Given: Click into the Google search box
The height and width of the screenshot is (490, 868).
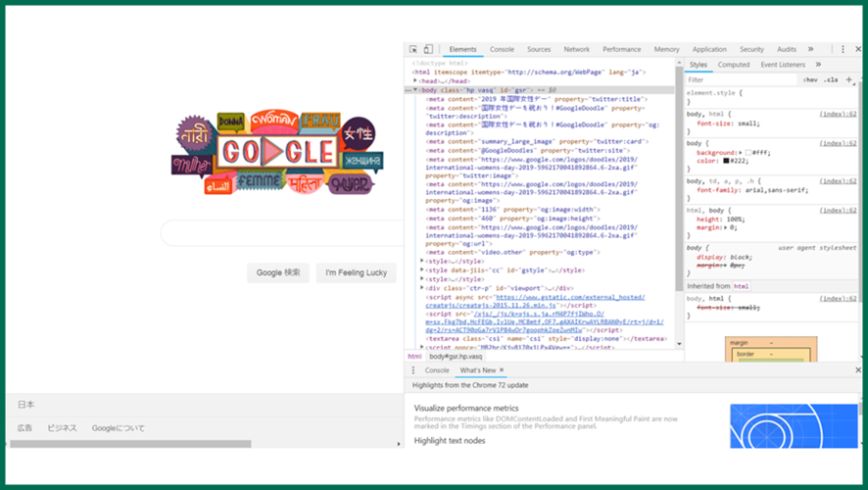Looking at the screenshot, I should click(282, 233).
